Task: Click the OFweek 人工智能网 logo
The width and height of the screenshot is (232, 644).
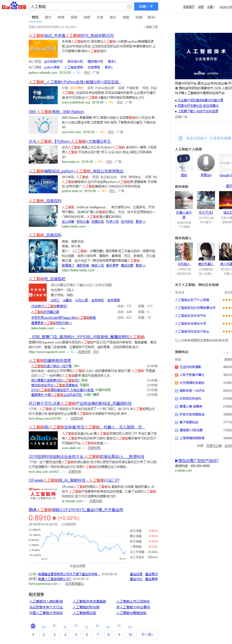Action: tap(43, 493)
